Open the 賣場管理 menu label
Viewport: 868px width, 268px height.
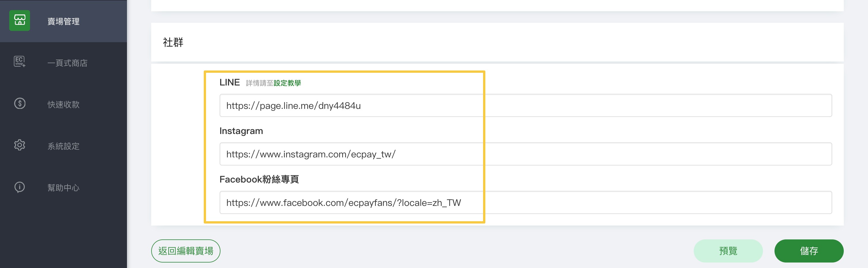(x=63, y=21)
